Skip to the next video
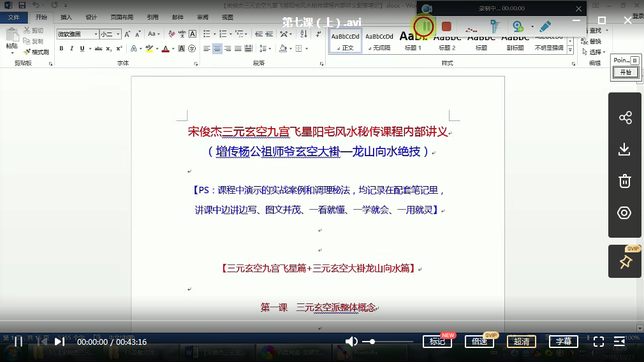This screenshot has height=362, width=644. [59, 342]
